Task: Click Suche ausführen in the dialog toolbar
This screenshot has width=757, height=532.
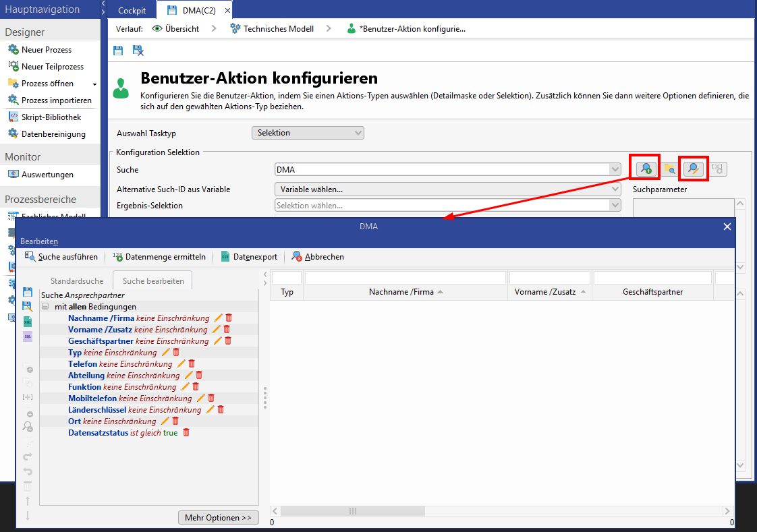Action: (61, 257)
